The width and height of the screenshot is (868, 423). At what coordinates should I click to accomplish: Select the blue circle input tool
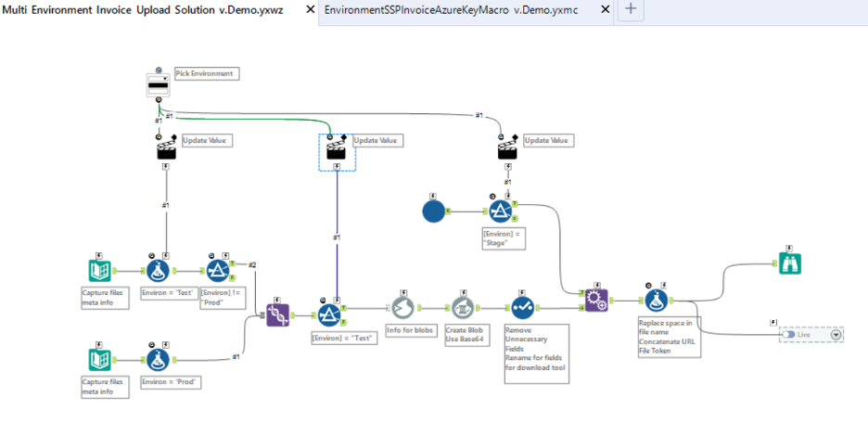click(x=433, y=211)
